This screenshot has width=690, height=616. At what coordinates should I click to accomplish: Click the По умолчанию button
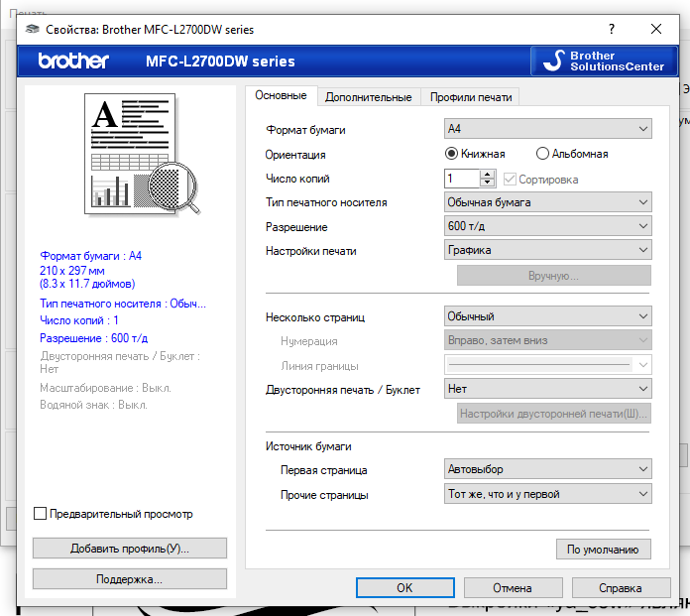(x=603, y=550)
